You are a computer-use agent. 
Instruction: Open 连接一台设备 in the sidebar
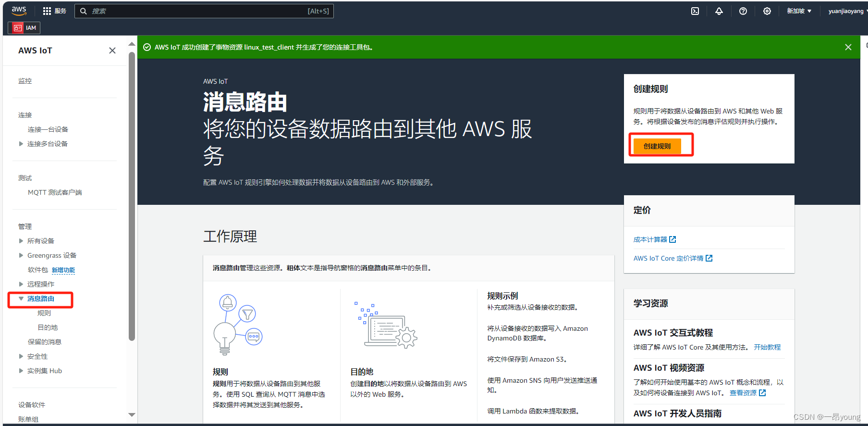click(x=48, y=129)
